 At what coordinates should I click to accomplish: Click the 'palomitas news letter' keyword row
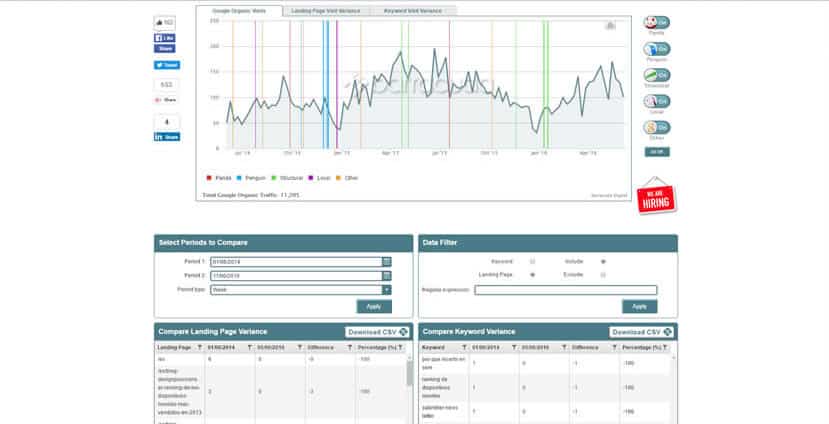click(x=546, y=411)
